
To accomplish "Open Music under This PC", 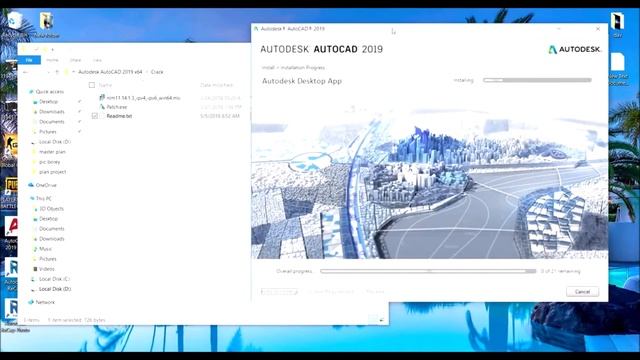I will pos(45,249).
